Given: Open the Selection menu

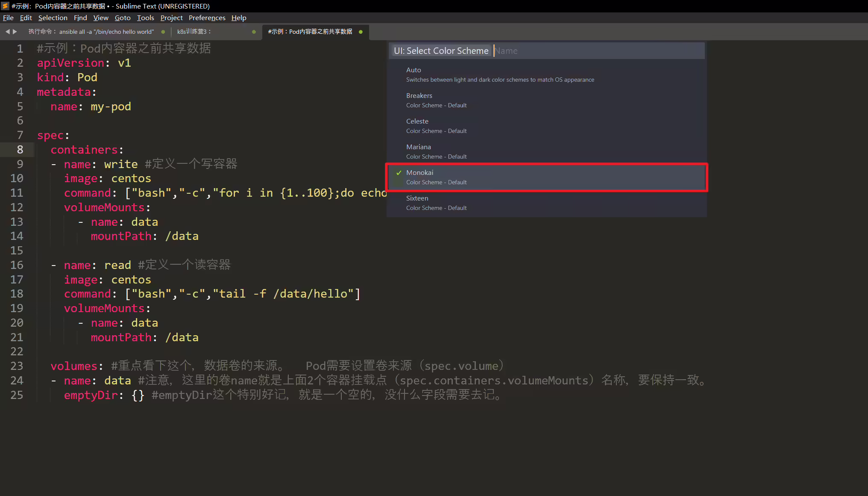Looking at the screenshot, I should point(53,18).
